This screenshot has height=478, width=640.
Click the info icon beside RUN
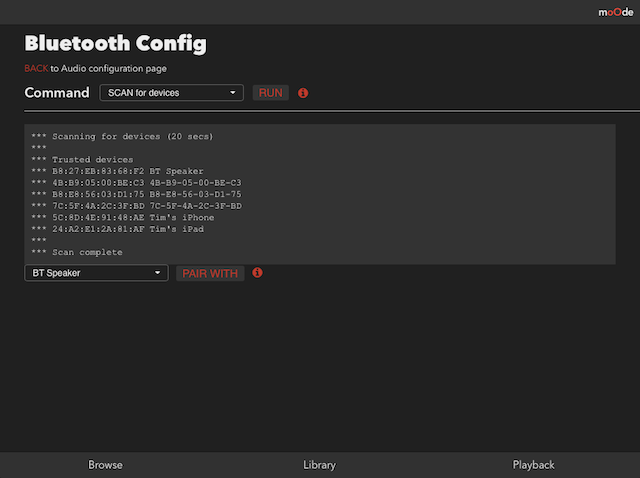point(303,93)
